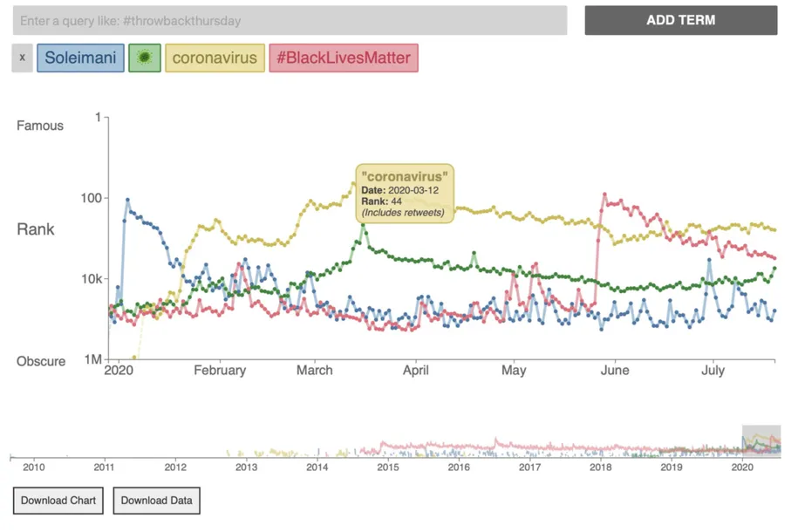Click the Download Data button
The height and width of the screenshot is (532, 798).
(157, 501)
